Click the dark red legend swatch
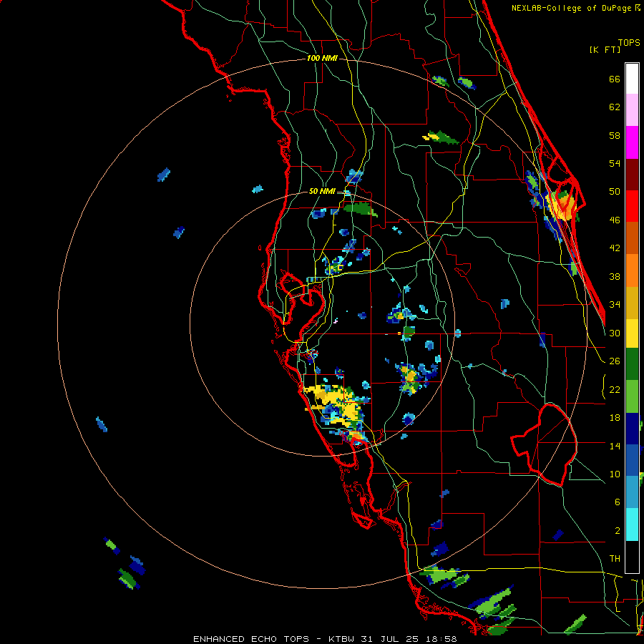 click(x=632, y=175)
